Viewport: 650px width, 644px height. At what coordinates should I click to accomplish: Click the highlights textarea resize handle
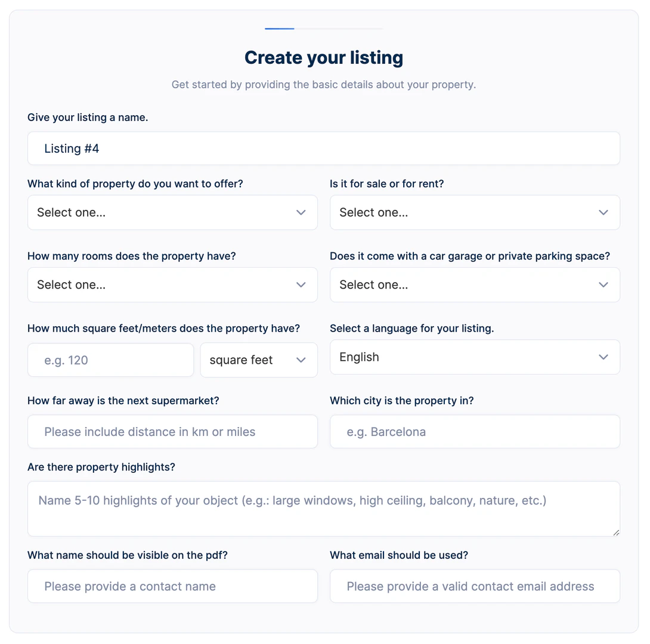coord(617,534)
